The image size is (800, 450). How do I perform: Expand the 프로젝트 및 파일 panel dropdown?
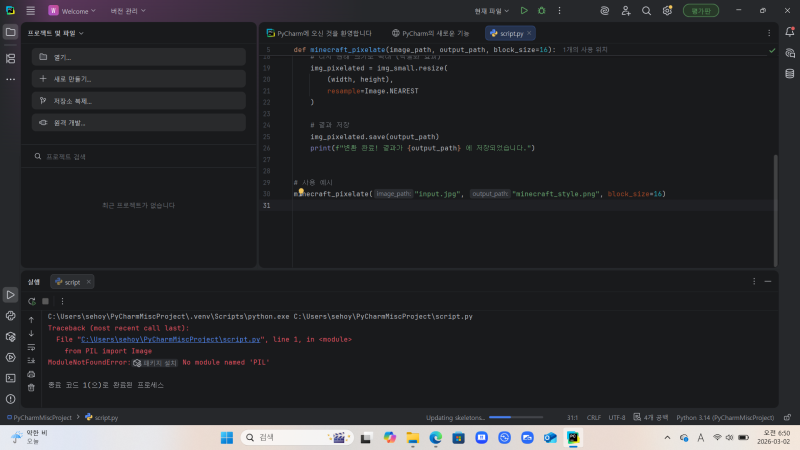click(x=56, y=33)
